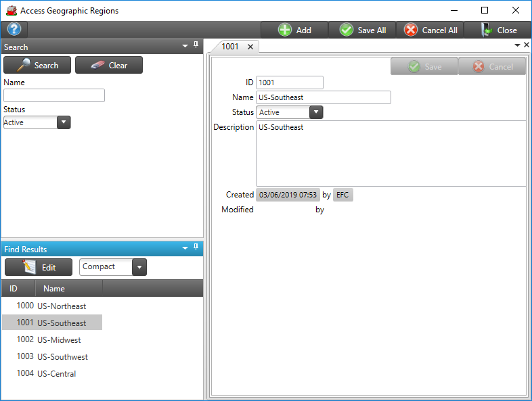Pin the Find Results panel

coord(196,247)
